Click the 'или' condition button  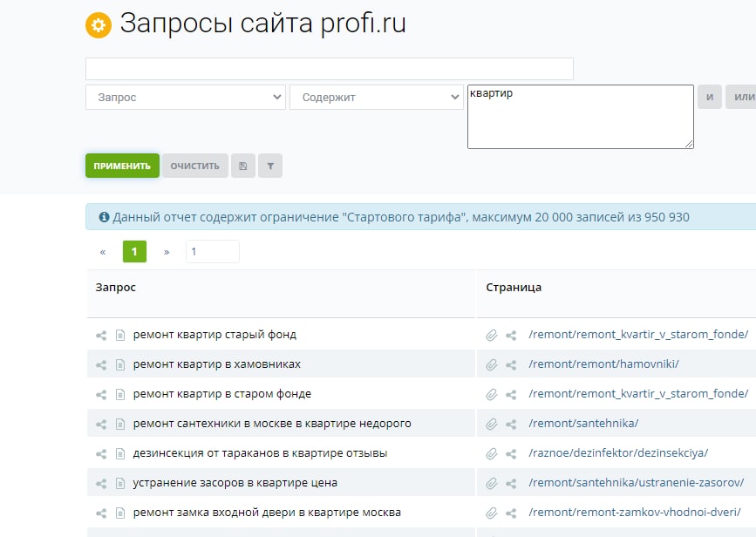click(741, 97)
